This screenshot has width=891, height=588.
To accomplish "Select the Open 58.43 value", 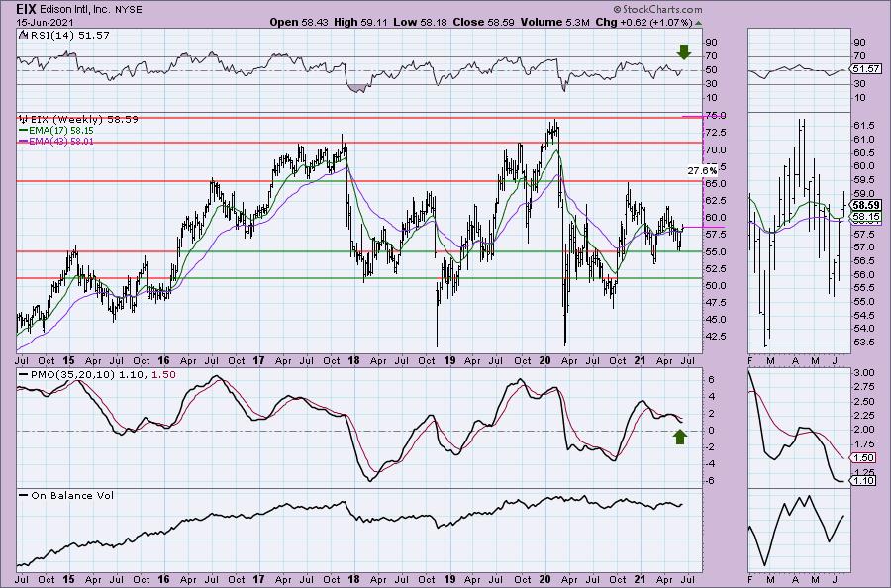I will click(x=299, y=22).
